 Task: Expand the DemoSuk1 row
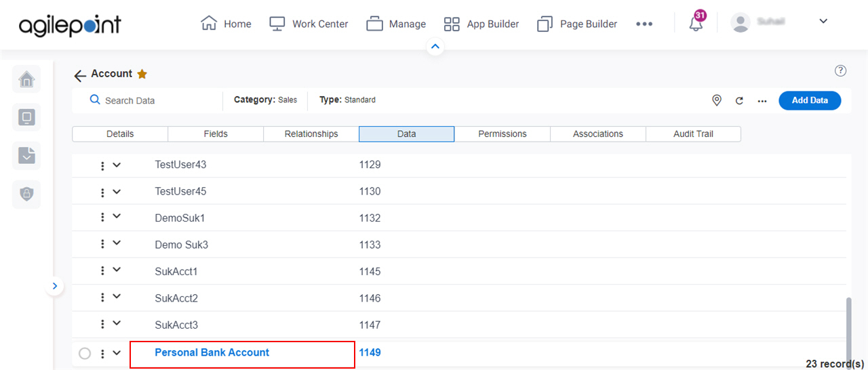point(117,215)
